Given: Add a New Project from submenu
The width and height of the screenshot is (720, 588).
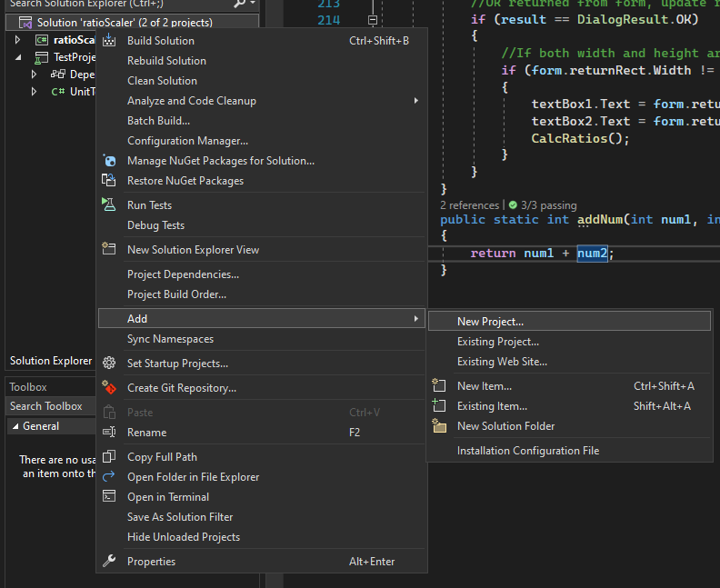Looking at the screenshot, I should (569, 322).
